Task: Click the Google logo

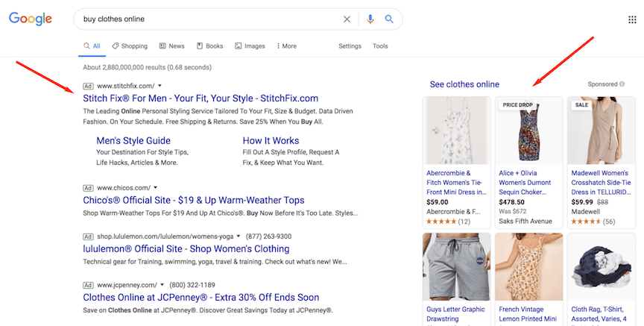Action: tap(31, 19)
